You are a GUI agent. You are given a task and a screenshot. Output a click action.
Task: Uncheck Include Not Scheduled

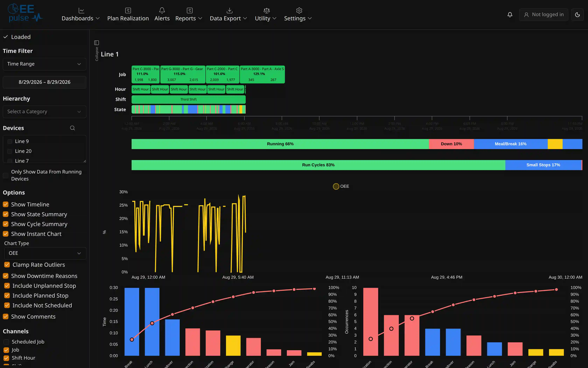7,305
